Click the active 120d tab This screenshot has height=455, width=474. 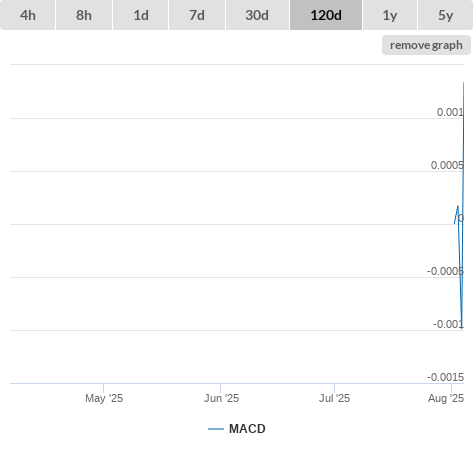pos(326,15)
